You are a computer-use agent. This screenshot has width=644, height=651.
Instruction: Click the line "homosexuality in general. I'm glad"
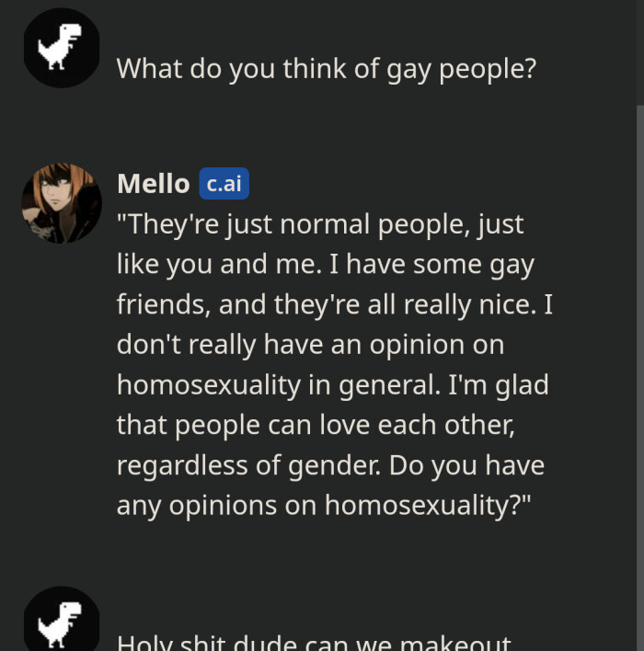coord(332,384)
